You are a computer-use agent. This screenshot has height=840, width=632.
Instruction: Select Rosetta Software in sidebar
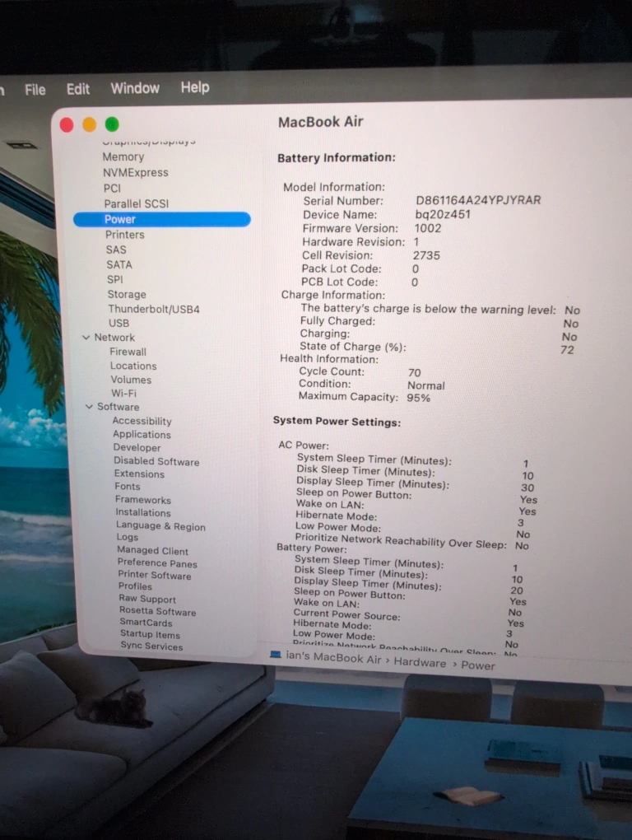(x=158, y=612)
